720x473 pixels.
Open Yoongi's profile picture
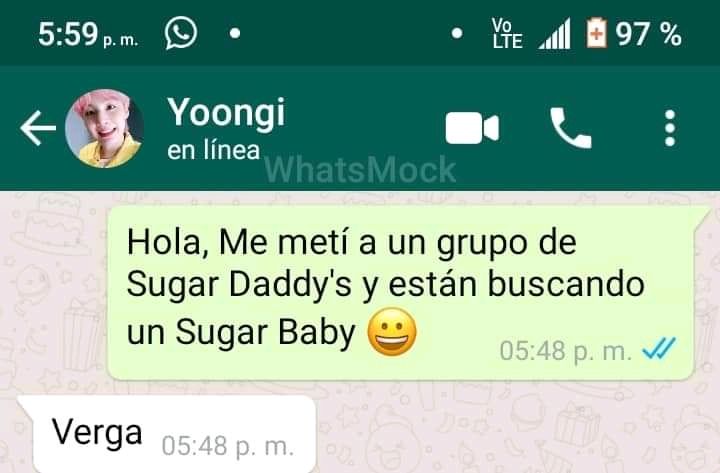pos(105,128)
